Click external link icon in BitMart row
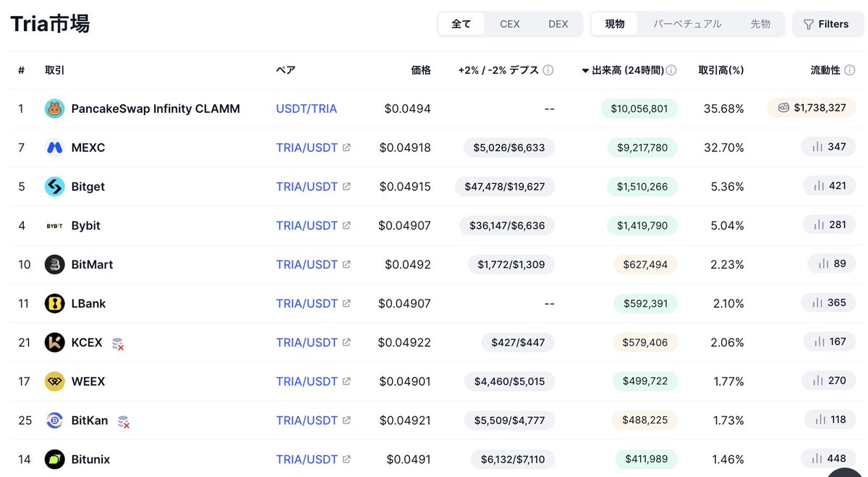The width and height of the screenshot is (868, 477). pos(346,264)
